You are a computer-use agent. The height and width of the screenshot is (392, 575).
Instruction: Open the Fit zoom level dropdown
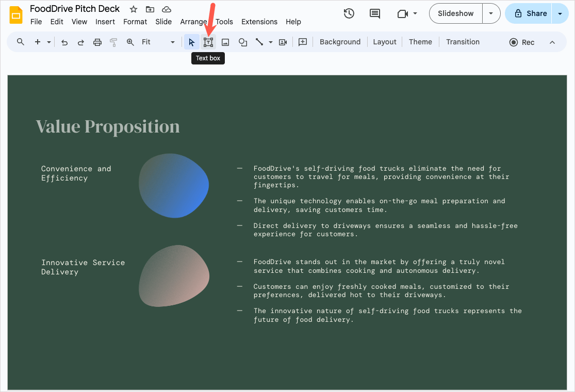tap(158, 42)
